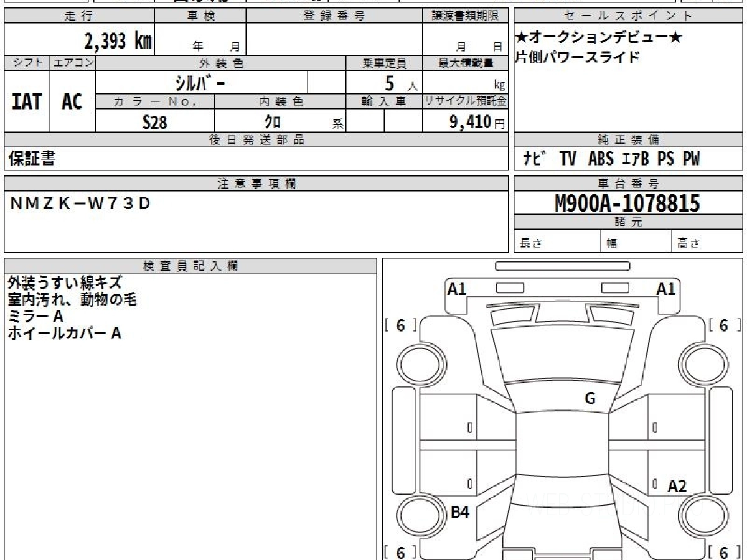Click the A2 damage mark on right door

tap(677, 486)
